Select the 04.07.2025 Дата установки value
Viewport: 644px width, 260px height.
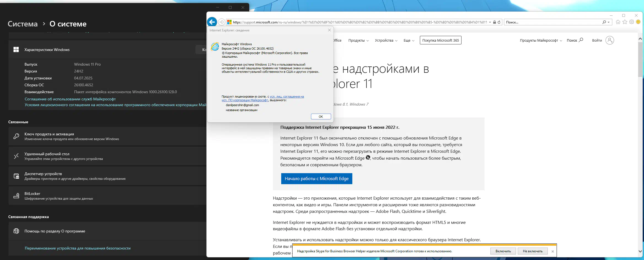pos(83,78)
